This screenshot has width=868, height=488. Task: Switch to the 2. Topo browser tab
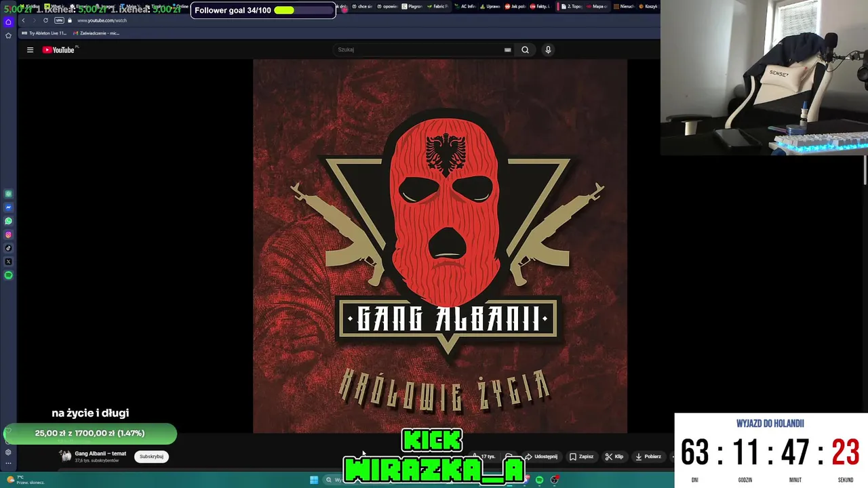pyautogui.click(x=573, y=6)
